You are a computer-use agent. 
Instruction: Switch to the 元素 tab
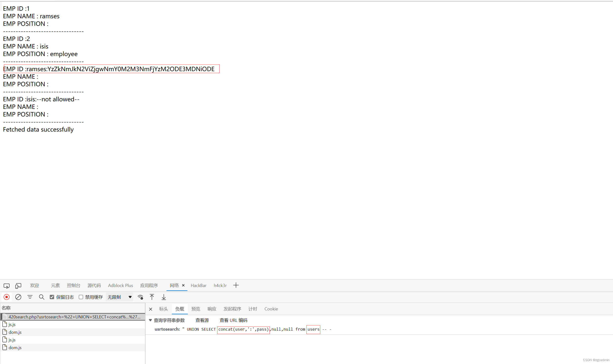click(x=55, y=285)
